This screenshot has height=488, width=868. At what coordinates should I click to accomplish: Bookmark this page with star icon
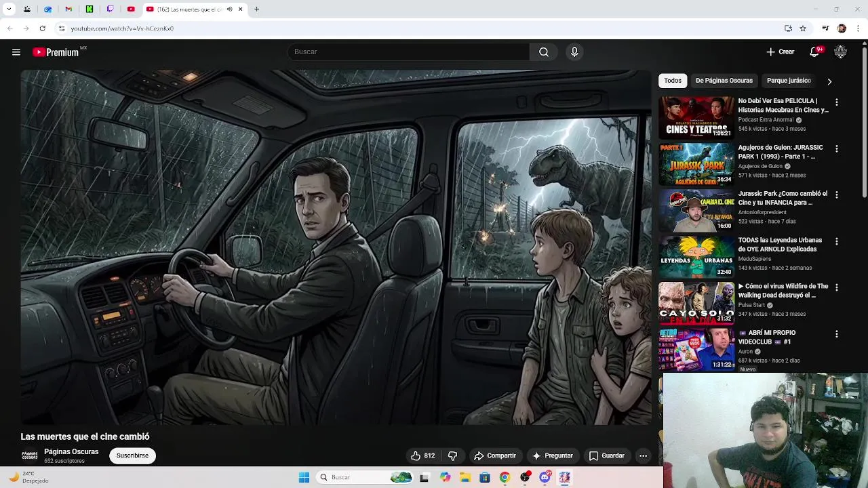(x=803, y=28)
